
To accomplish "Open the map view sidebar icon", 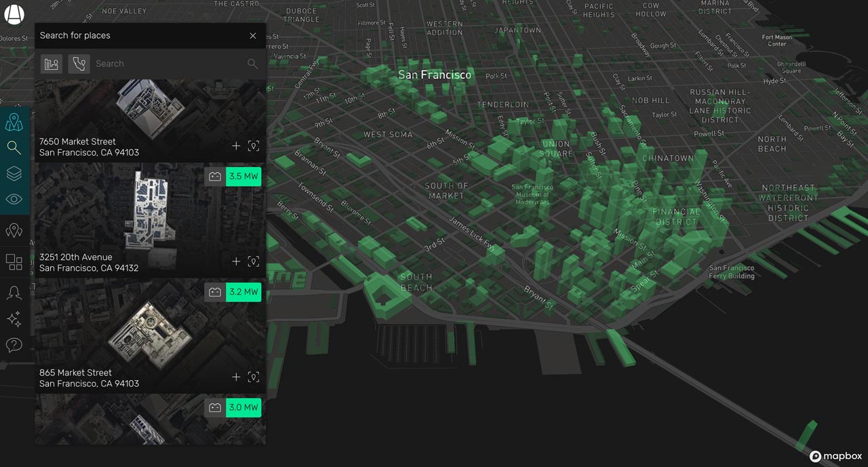I will pyautogui.click(x=14, y=123).
